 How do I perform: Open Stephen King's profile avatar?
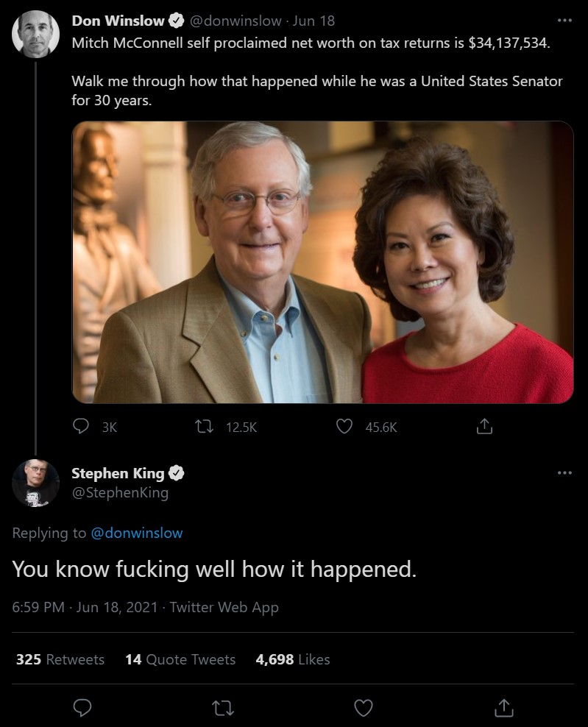coord(36,482)
